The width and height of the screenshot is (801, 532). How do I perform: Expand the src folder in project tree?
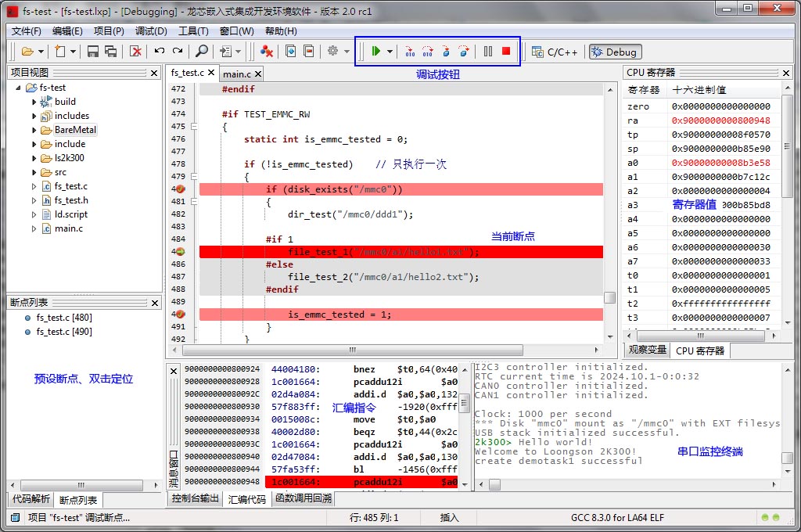pos(34,172)
